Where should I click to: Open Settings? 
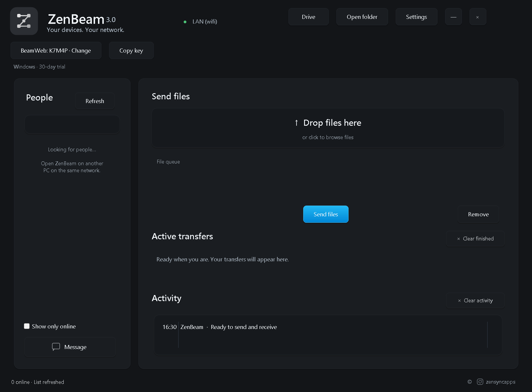[x=416, y=17]
